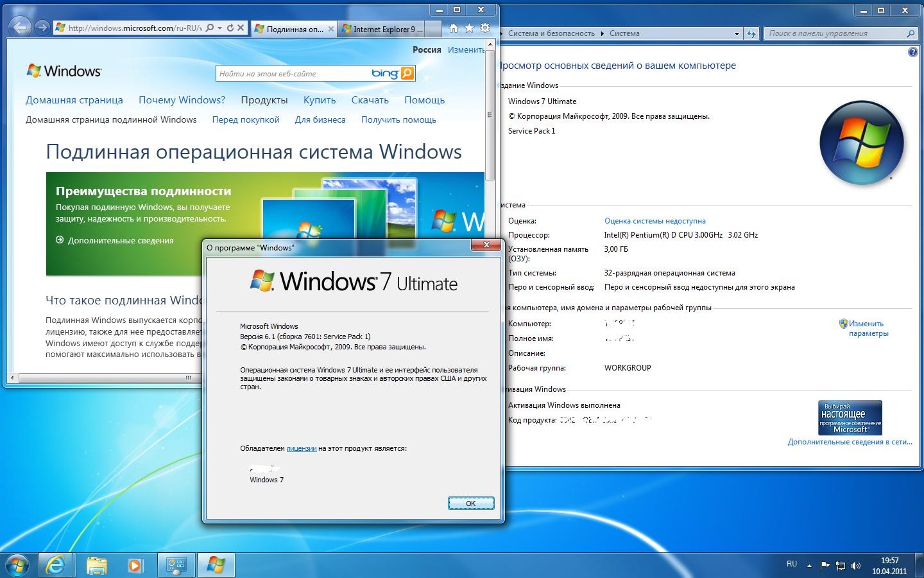
Task: Open IE Tools gear menu
Action: coord(485,28)
